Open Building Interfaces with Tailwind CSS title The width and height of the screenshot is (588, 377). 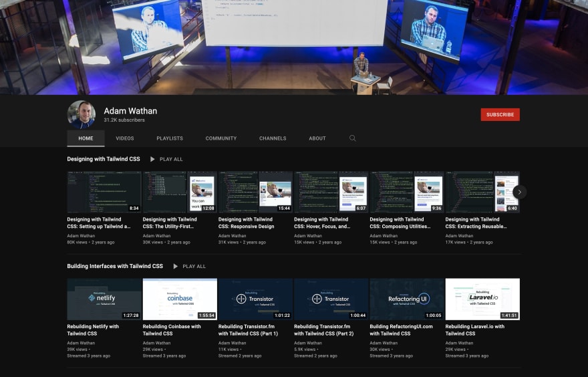tap(115, 266)
